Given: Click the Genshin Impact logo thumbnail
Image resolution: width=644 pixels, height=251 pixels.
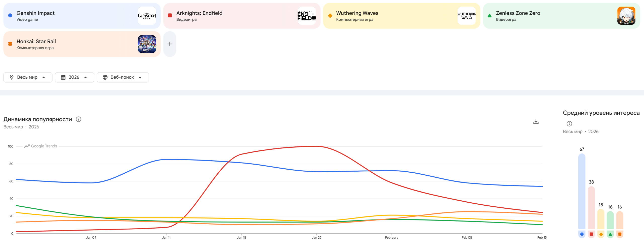Looking at the screenshot, I should coord(147,16).
